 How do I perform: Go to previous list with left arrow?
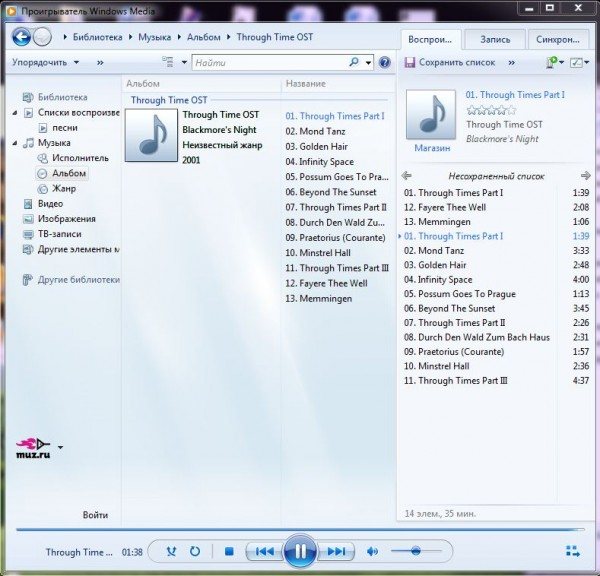pyautogui.click(x=406, y=176)
